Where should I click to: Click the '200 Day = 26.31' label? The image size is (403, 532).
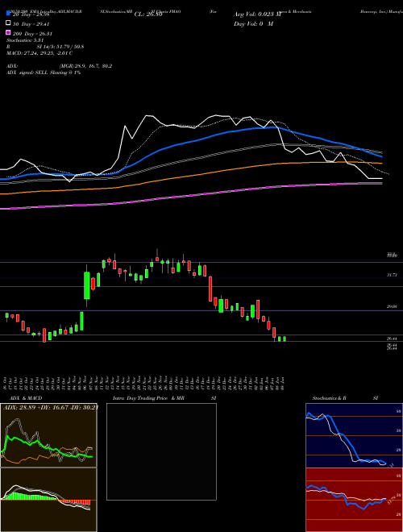32,34
